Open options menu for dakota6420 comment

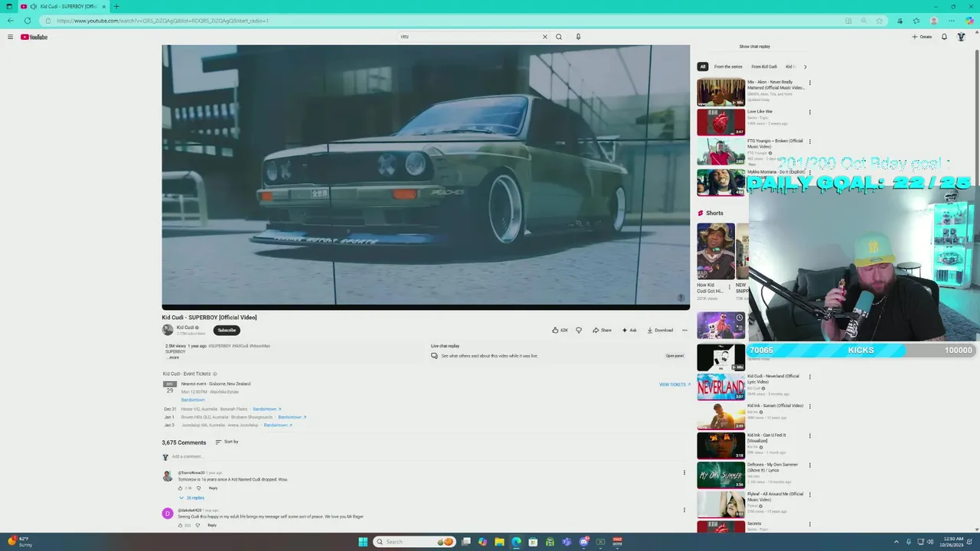(684, 510)
